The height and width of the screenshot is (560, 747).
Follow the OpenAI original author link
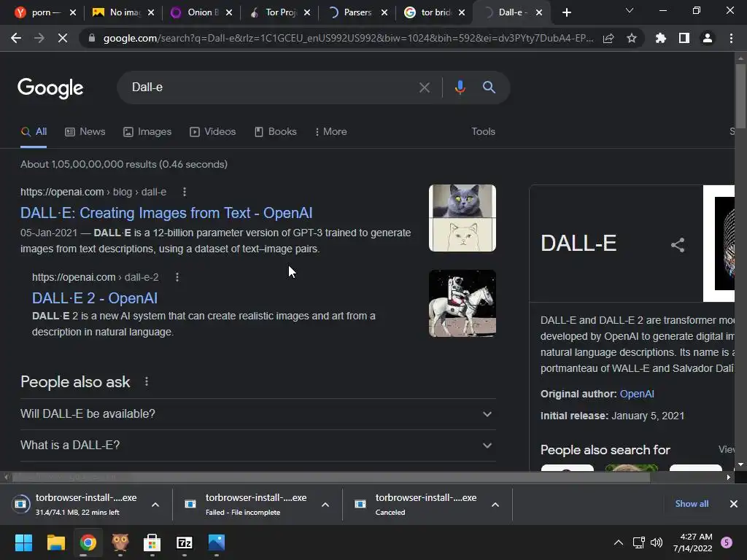tap(636, 394)
